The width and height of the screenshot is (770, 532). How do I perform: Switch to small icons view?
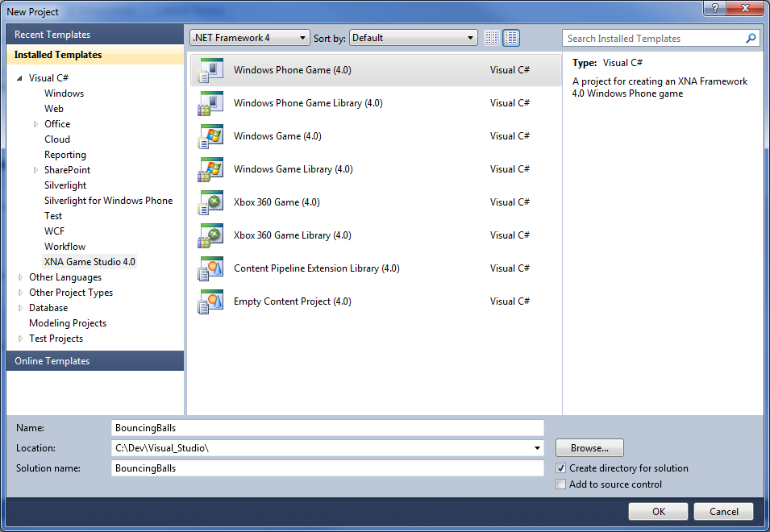(x=492, y=38)
